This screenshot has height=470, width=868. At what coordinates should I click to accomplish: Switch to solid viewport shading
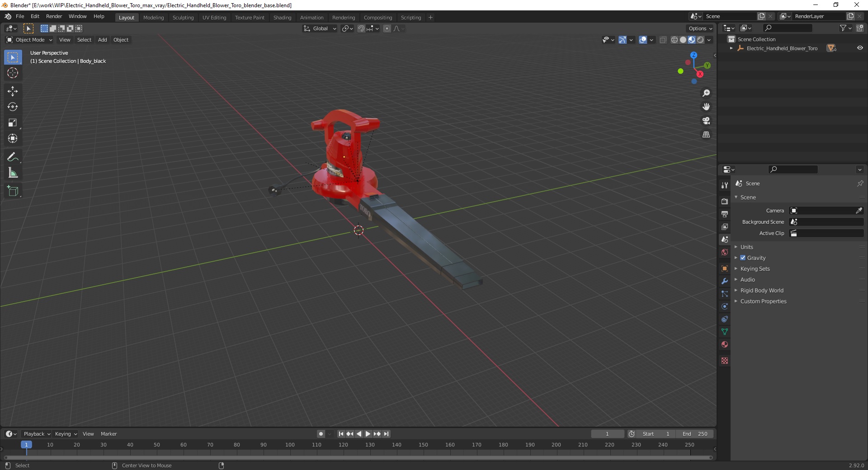[x=683, y=40]
